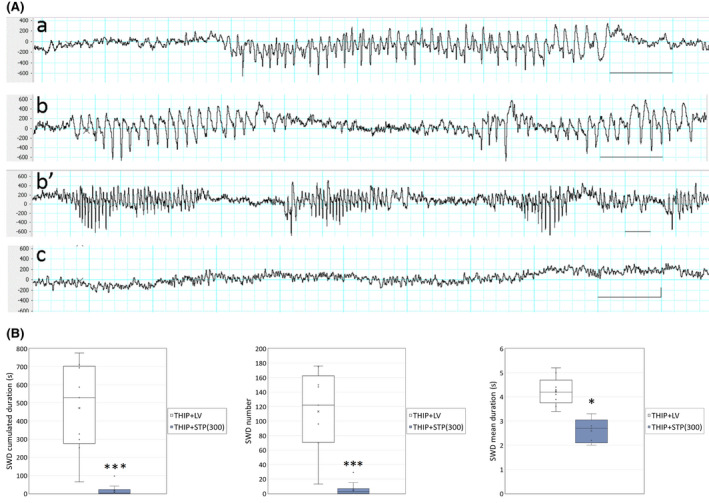
Task: Click the SWD mean duration (s) axis title
Action: point(492,421)
